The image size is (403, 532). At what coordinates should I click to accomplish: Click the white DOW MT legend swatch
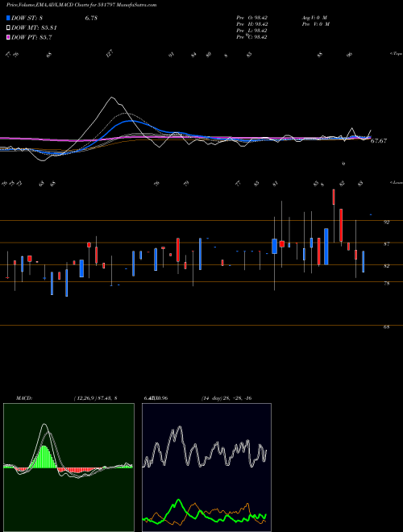(x=8, y=28)
